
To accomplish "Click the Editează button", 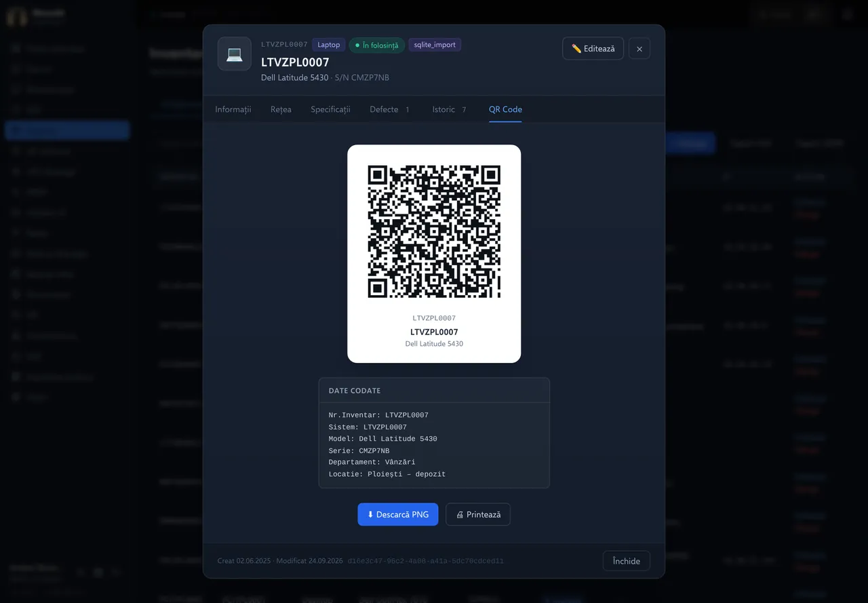I will coord(593,48).
